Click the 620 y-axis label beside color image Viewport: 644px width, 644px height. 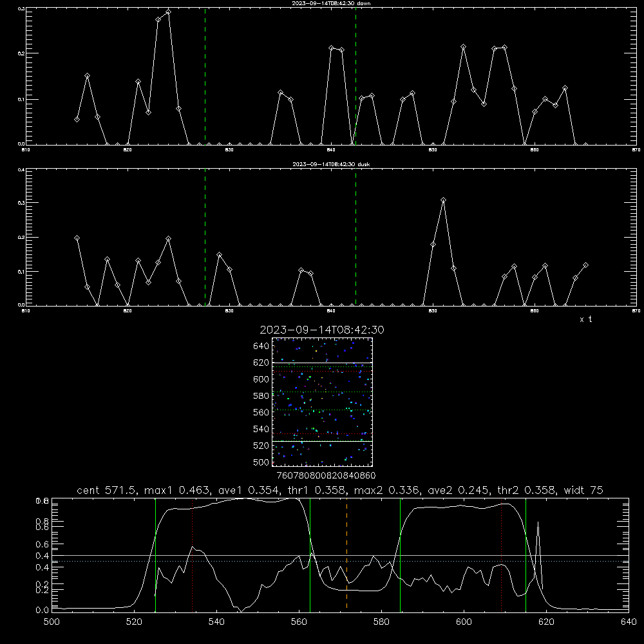pos(261,363)
